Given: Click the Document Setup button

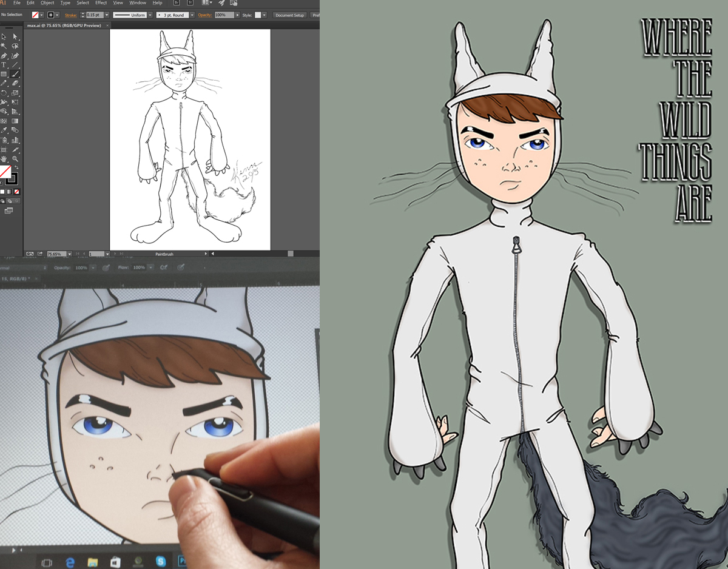Looking at the screenshot, I should [x=290, y=15].
